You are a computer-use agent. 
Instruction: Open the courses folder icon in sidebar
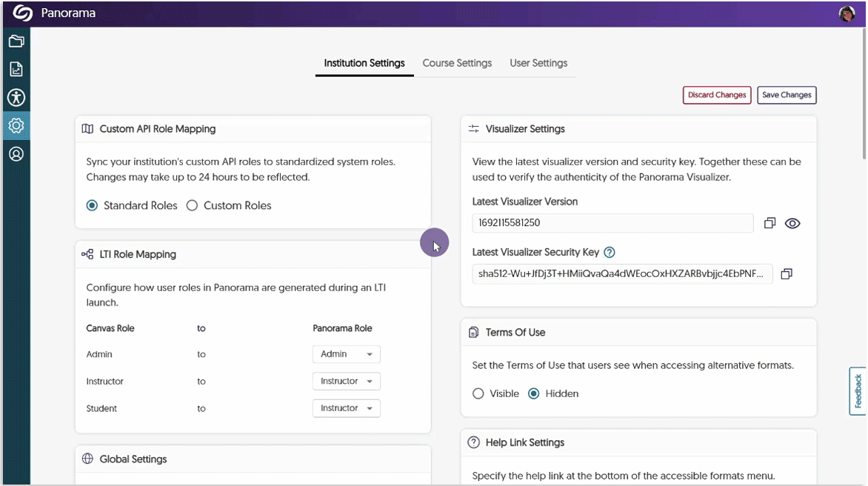click(x=16, y=41)
